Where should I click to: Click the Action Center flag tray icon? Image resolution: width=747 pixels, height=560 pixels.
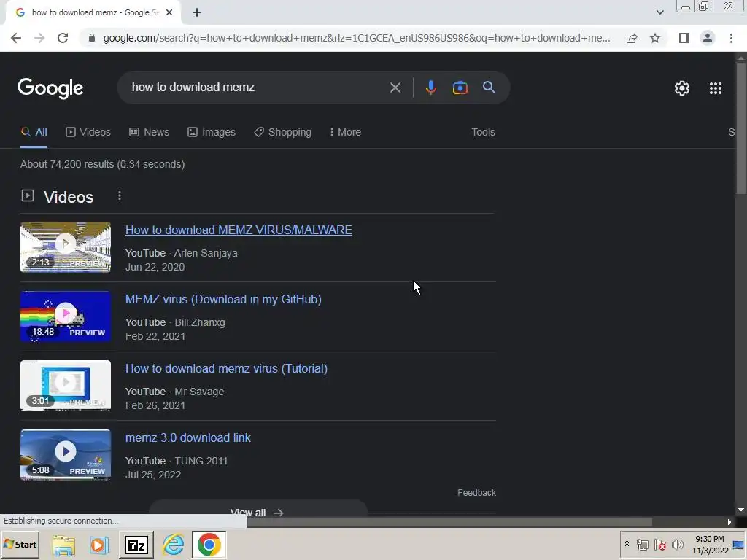click(x=659, y=544)
